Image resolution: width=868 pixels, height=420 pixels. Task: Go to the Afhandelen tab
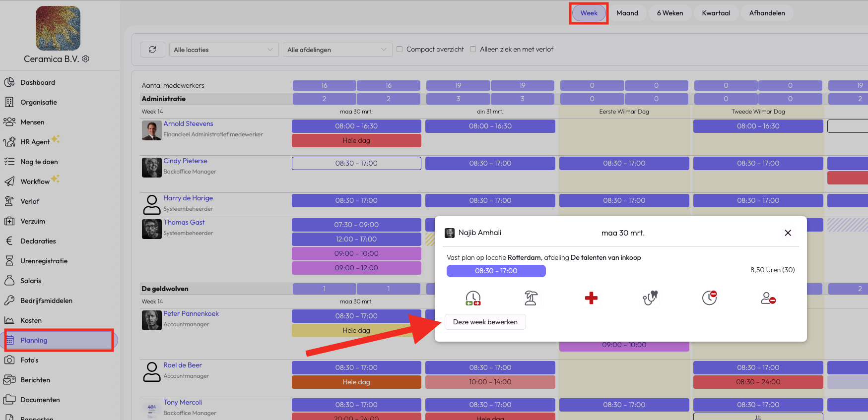(767, 13)
